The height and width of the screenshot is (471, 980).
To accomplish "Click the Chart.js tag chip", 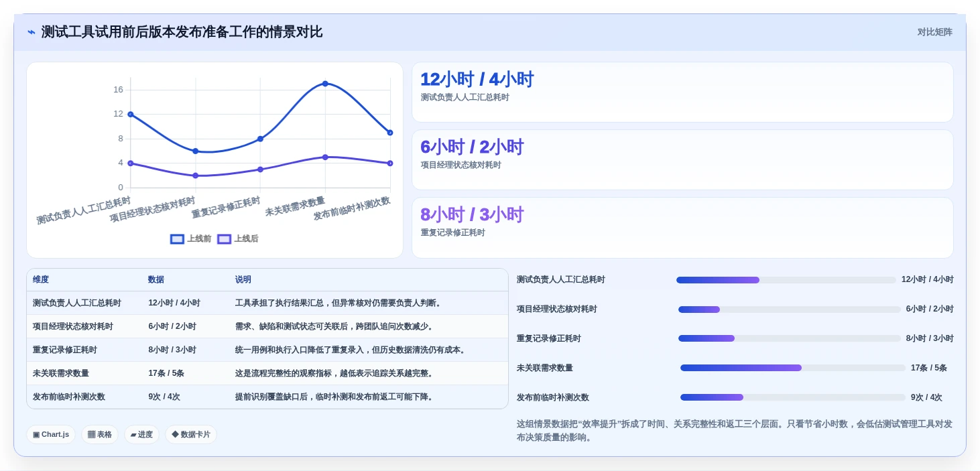I will [x=51, y=435].
